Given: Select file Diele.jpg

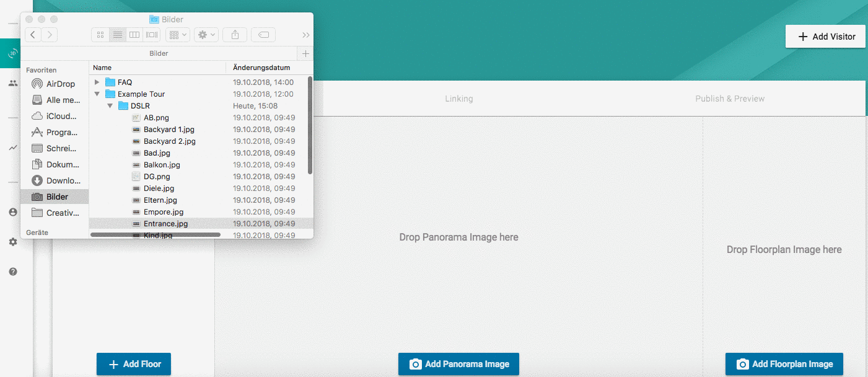Looking at the screenshot, I should point(198,188).
